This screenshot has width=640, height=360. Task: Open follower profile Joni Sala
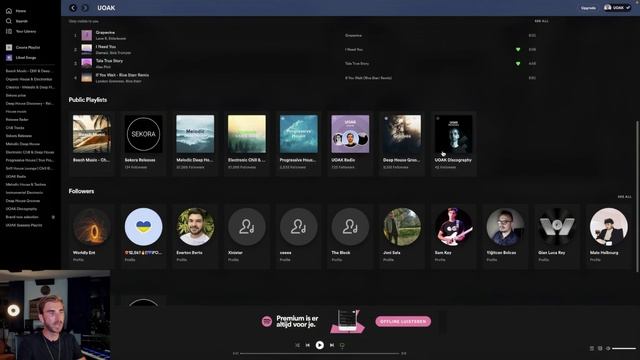402,236
